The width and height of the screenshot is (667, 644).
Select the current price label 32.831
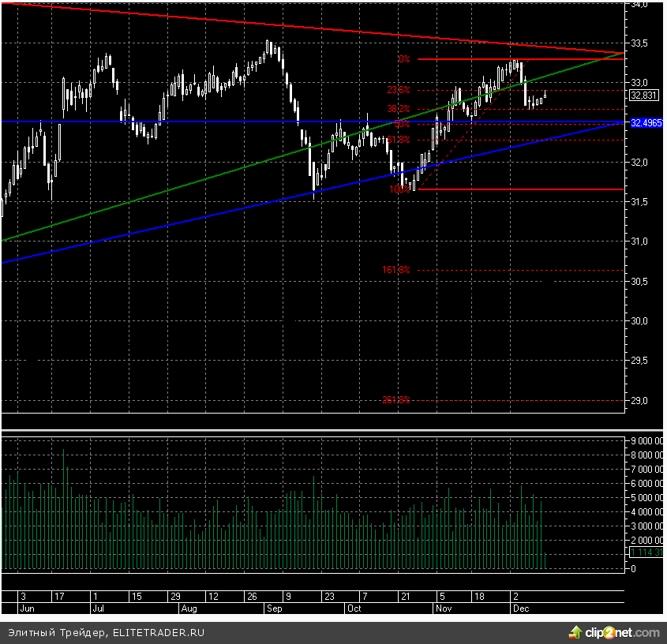645,95
